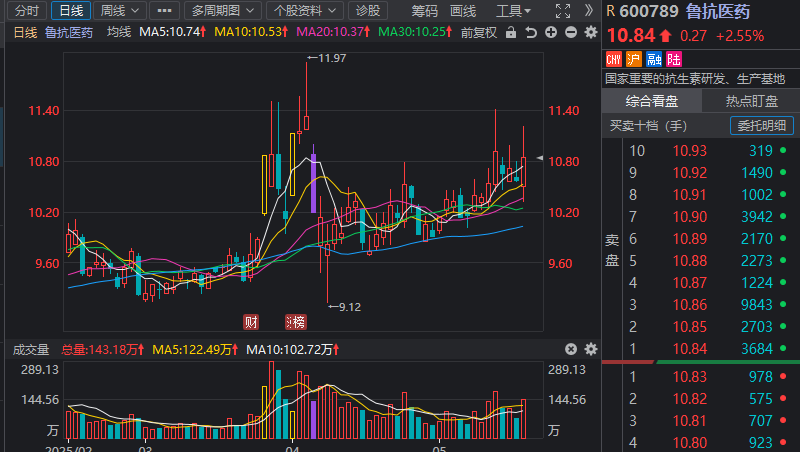The height and width of the screenshot is (452, 800).
Task: Open volume panel settings gear
Action: tap(589, 349)
